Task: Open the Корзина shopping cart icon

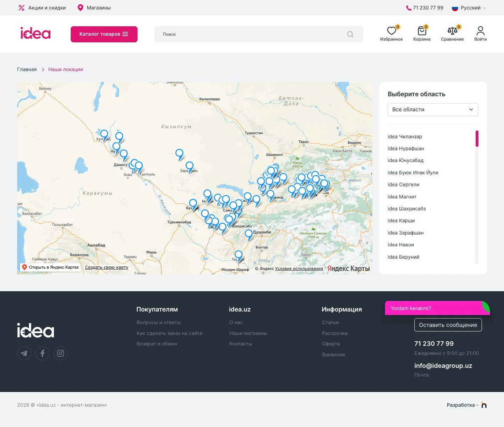Action: coord(422,31)
